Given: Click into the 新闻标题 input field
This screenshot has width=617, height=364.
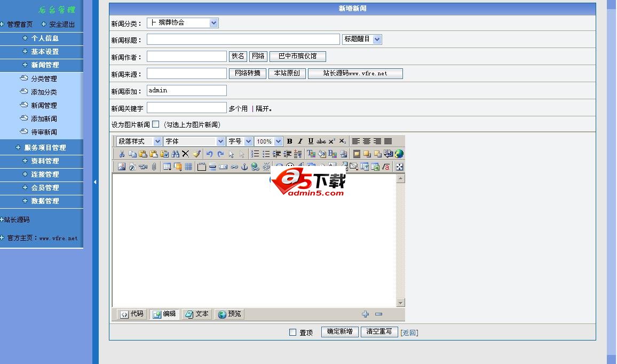Looking at the screenshot, I should coord(243,39).
